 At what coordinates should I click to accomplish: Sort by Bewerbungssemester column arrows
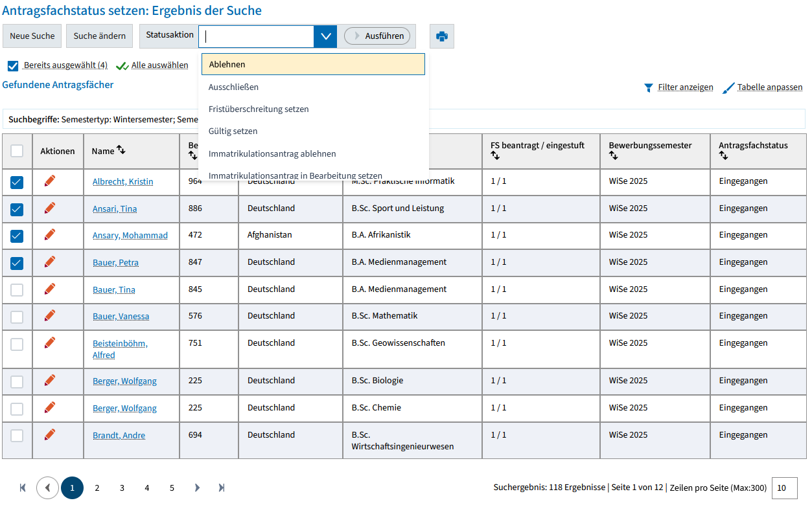[x=613, y=156]
